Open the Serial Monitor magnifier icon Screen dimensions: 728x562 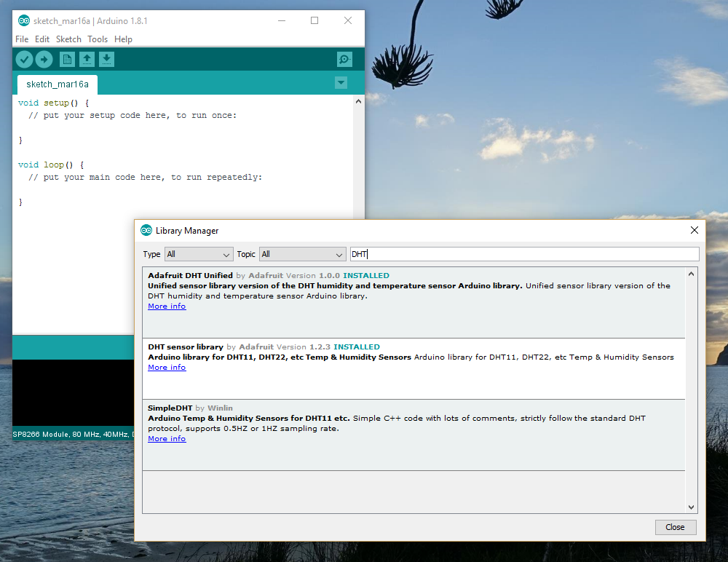(x=344, y=60)
